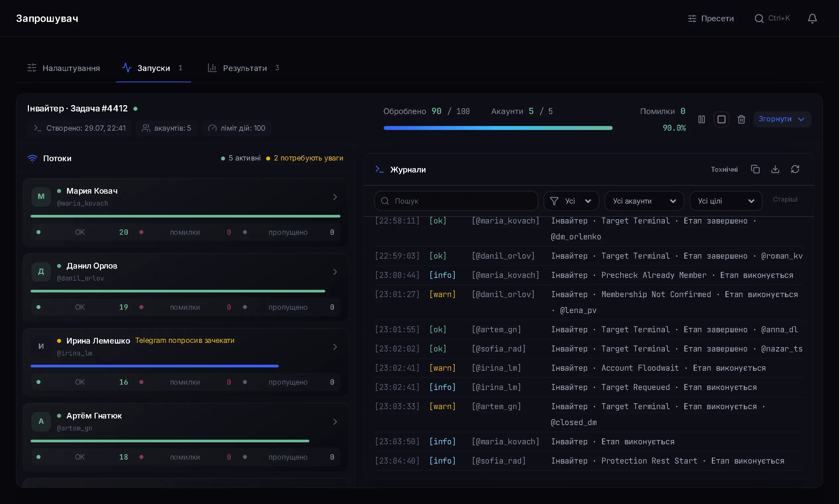Click the Інвайтер · Задача #4412 title
The width and height of the screenshot is (839, 504).
tap(78, 108)
